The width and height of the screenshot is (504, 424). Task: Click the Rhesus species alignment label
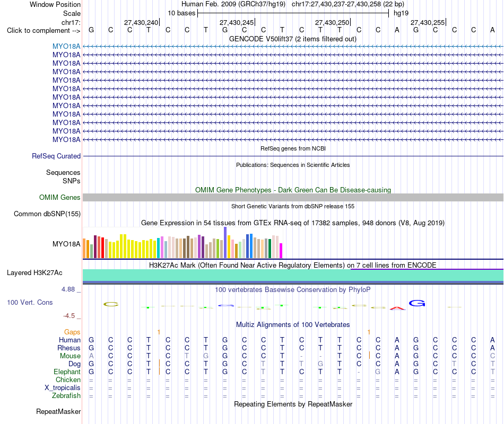[x=69, y=348]
